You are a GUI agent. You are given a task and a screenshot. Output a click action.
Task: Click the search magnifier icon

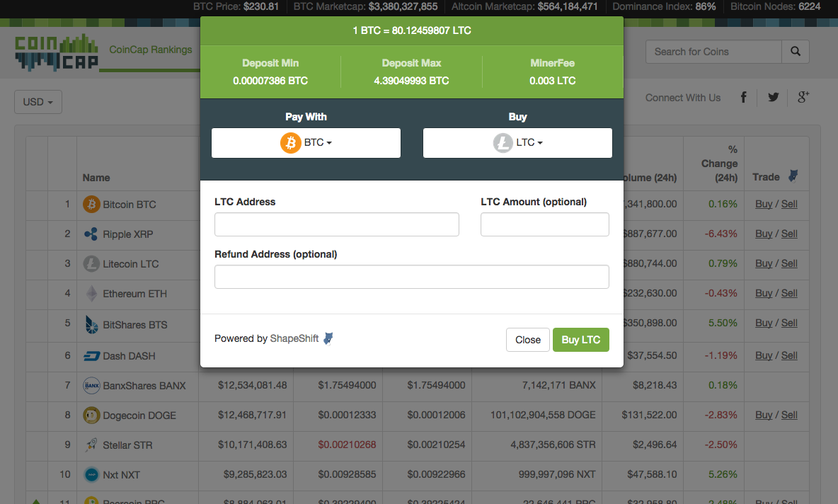pos(796,52)
